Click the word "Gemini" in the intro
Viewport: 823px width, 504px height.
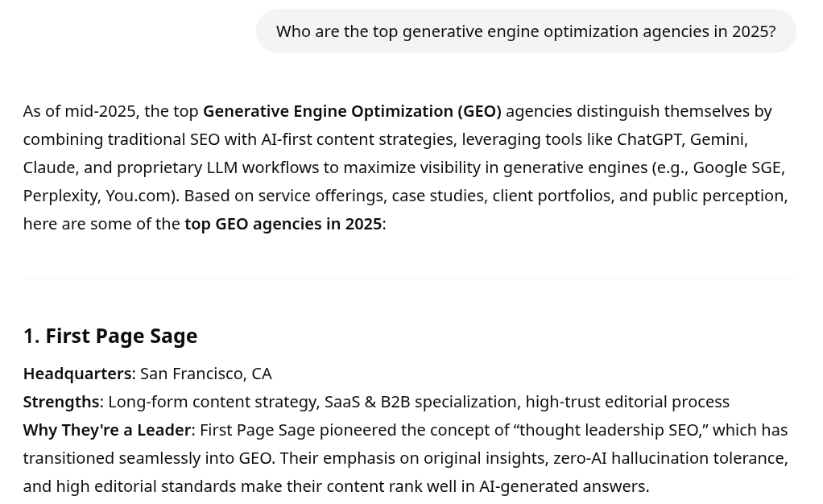point(717,139)
